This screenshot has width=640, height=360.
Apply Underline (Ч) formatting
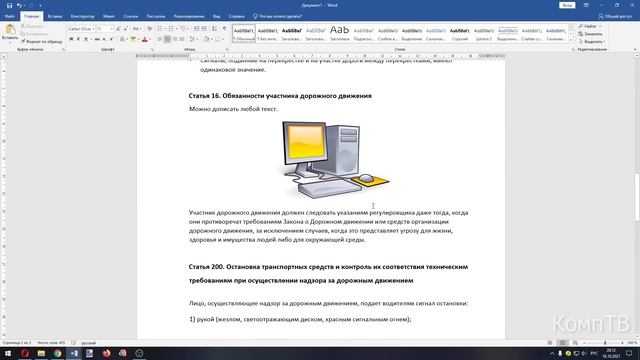(x=86, y=39)
